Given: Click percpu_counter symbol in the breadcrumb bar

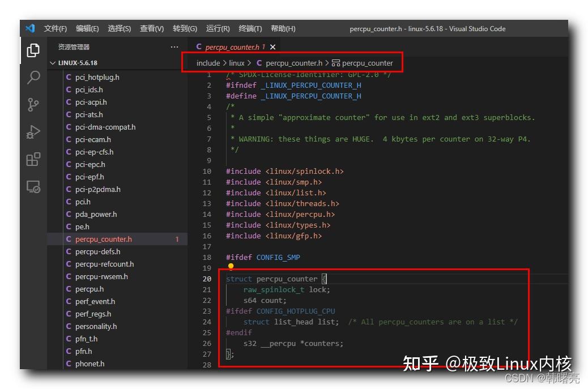Looking at the screenshot, I should pyautogui.click(x=369, y=63).
